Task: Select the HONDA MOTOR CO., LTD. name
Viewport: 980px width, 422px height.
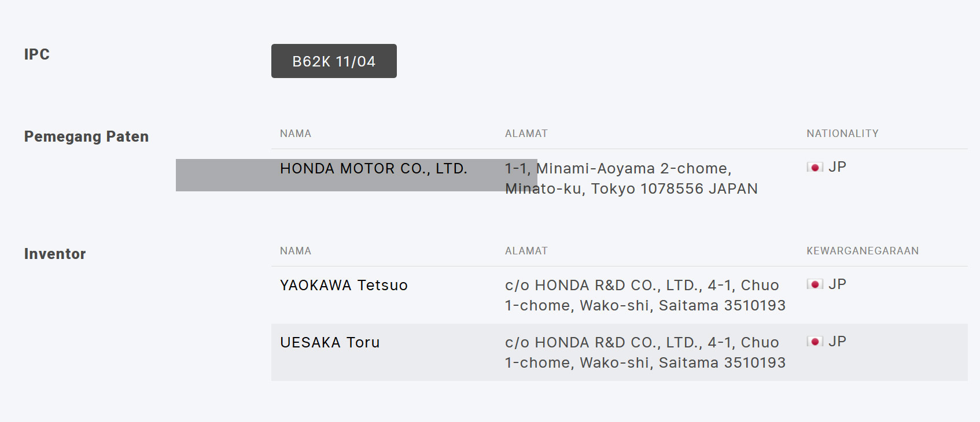Action: (374, 169)
